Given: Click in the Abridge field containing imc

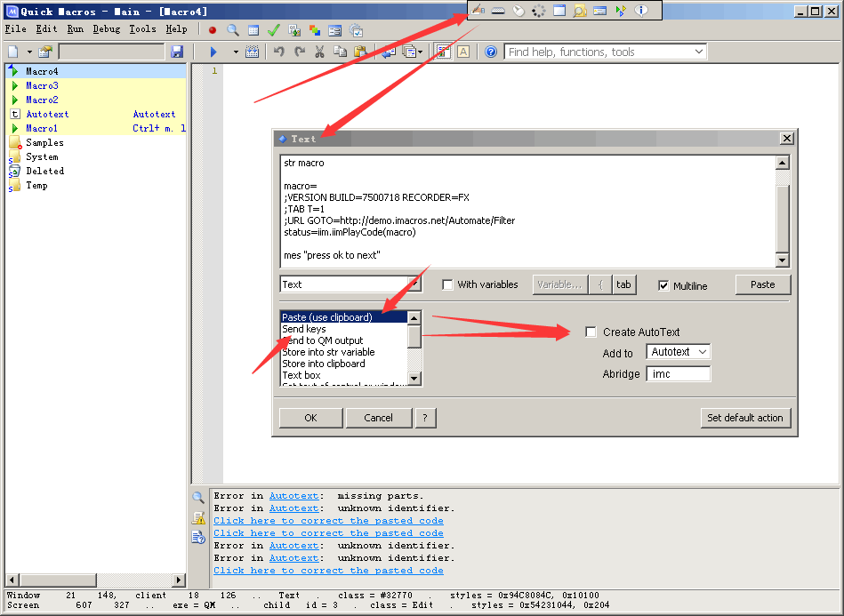Looking at the screenshot, I should coord(678,374).
